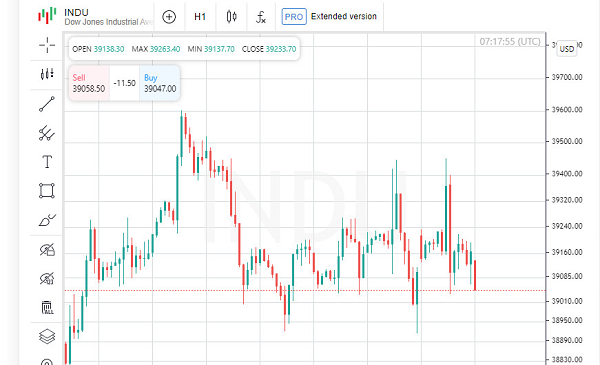600x365 pixels.
Task: Click the 39600.00 price axis label
Action: click(567, 110)
